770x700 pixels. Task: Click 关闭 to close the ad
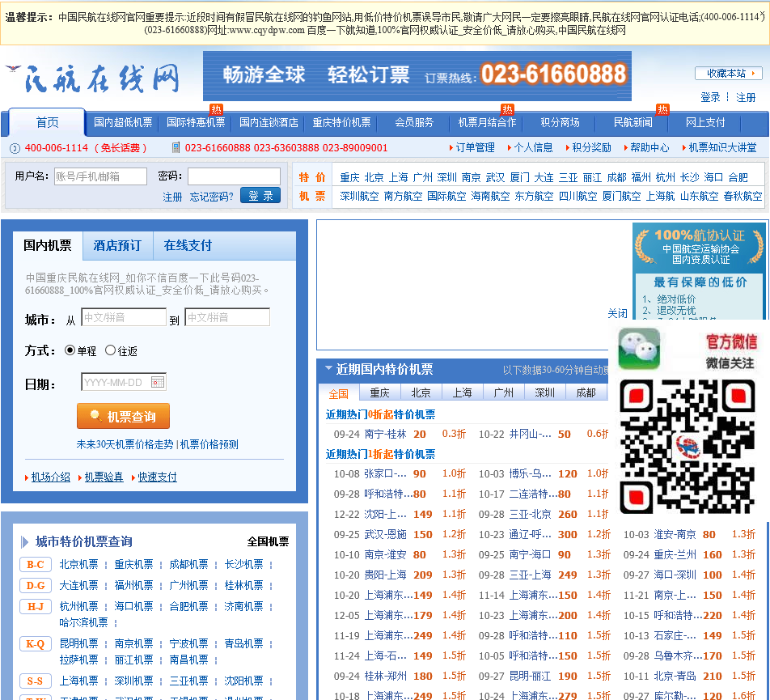point(617,313)
